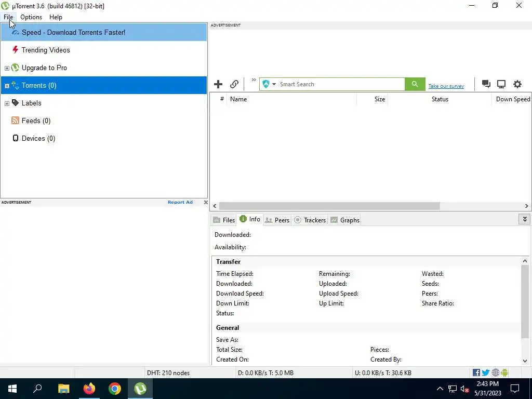
Task: Click the RSS Feeds icon in sidebar
Action: (15, 121)
